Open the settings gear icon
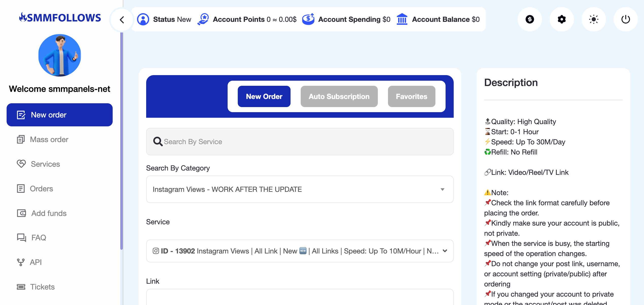Image resolution: width=644 pixels, height=305 pixels. pyautogui.click(x=562, y=19)
